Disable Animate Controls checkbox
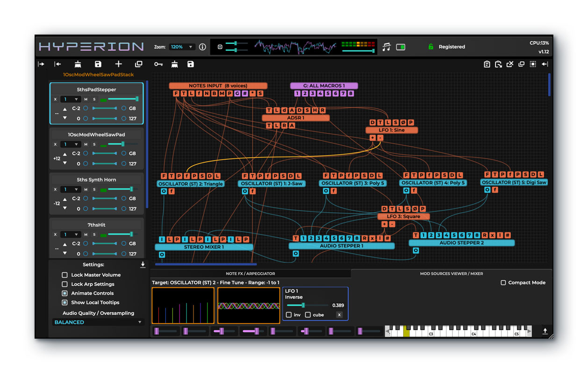 [65, 293]
